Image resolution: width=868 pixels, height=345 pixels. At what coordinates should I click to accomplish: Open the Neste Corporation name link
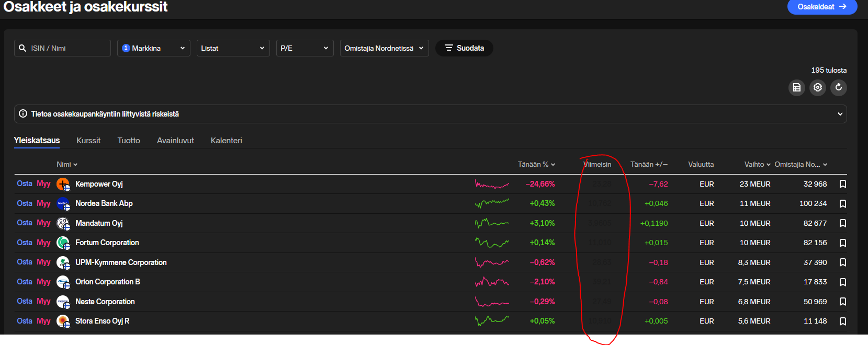point(105,302)
